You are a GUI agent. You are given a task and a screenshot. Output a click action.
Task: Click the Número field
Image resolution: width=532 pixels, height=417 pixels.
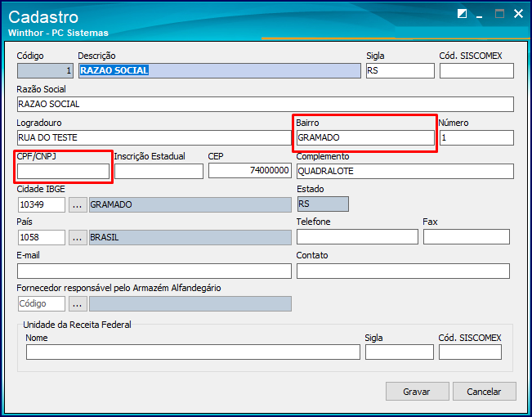(x=476, y=137)
